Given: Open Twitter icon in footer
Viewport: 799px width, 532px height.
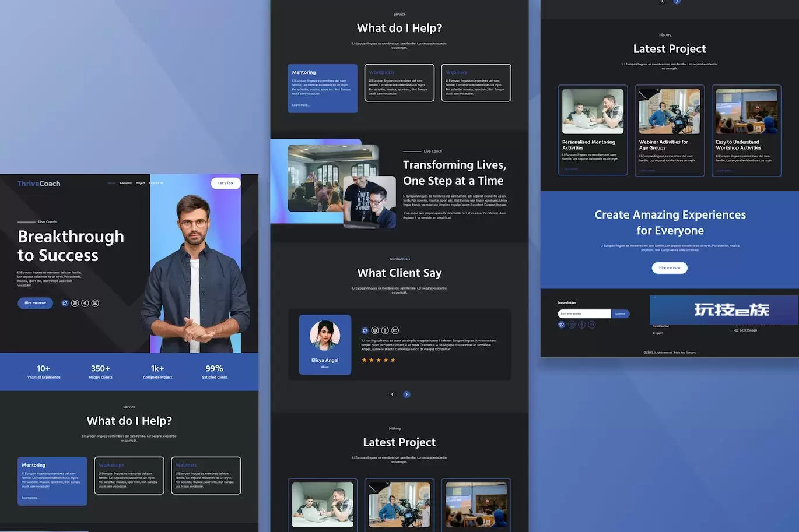Looking at the screenshot, I should pos(562,325).
